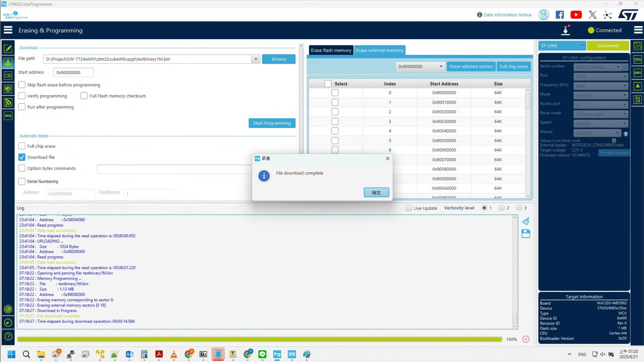Open the SWV viewer icon
This screenshot has width=644, height=362.
(x=638, y=73)
